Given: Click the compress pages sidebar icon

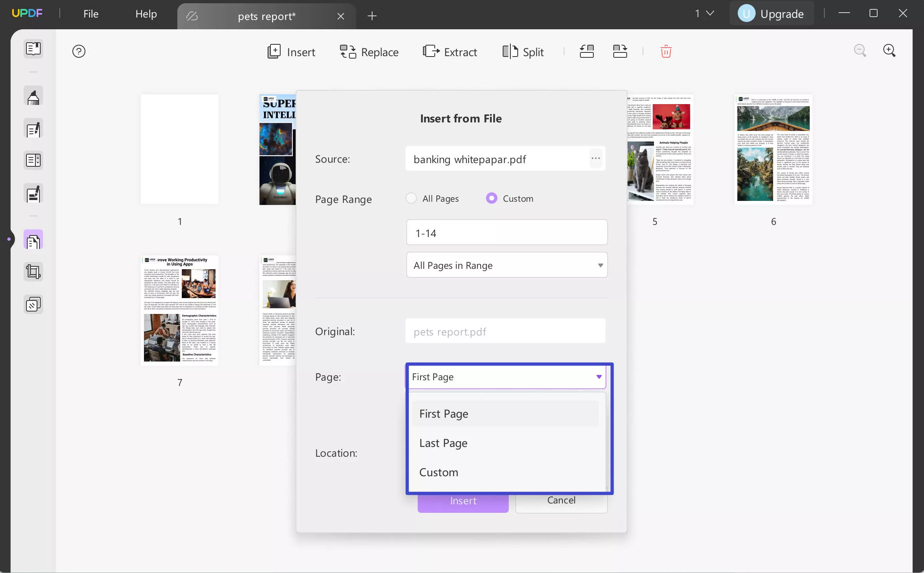Looking at the screenshot, I should [x=33, y=304].
